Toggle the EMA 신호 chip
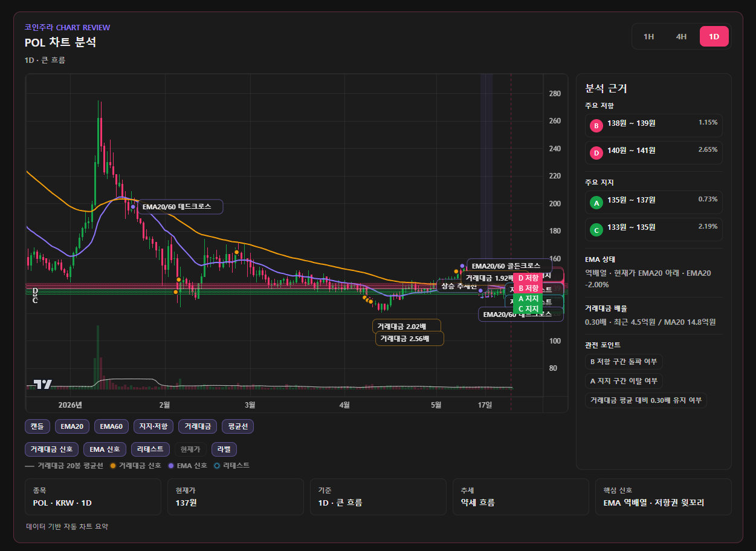 click(105, 449)
